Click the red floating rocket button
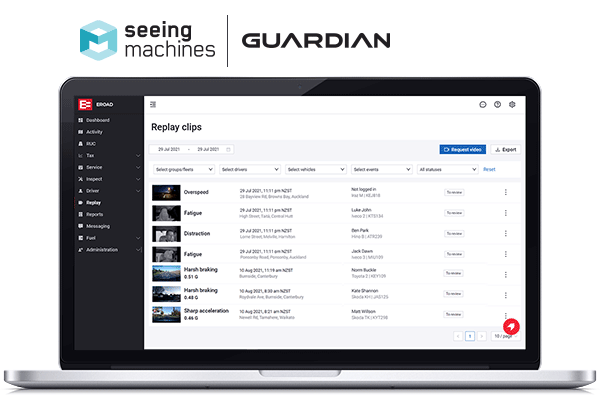Viewport: 600px width, 400px height. coord(511,327)
